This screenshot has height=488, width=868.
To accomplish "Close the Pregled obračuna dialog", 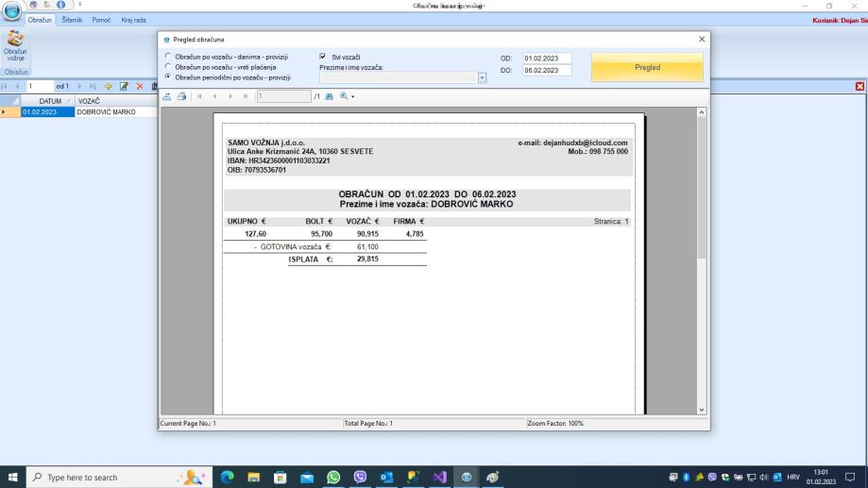I will pyautogui.click(x=702, y=39).
